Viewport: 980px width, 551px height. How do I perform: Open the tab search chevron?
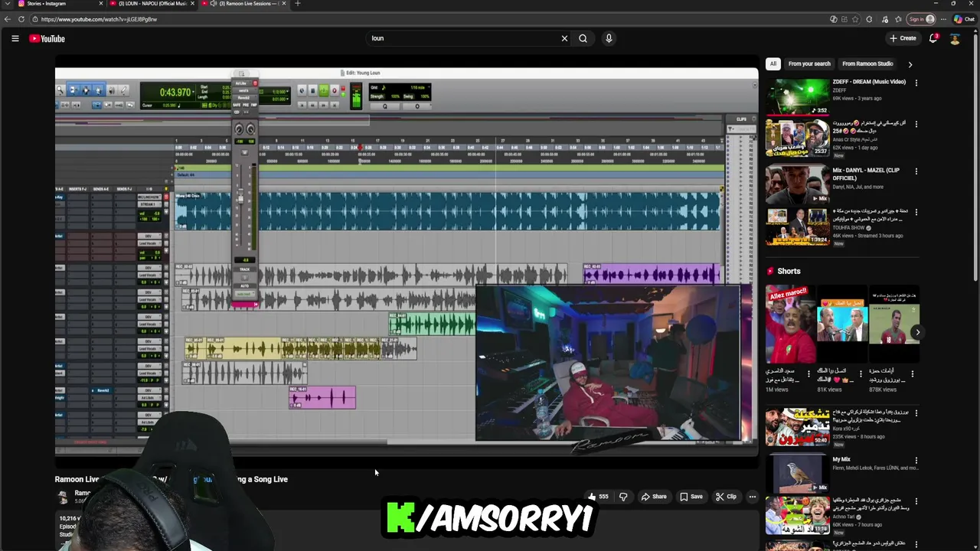click(x=6, y=4)
